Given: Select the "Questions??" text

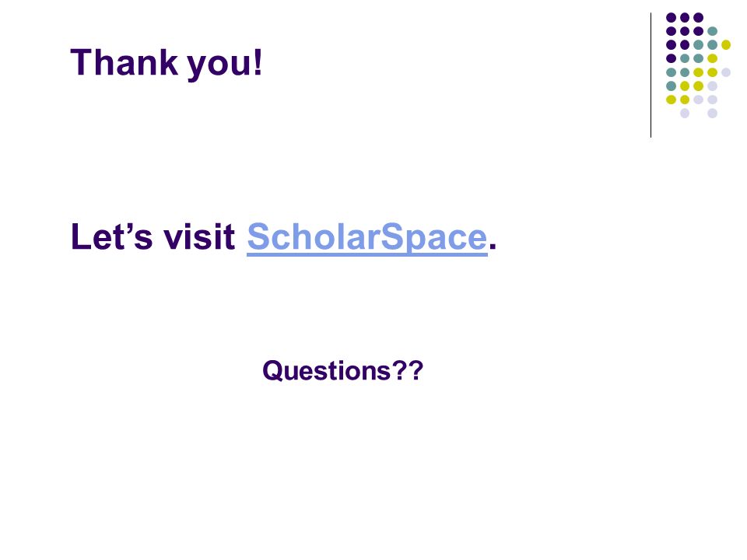Looking at the screenshot, I should tap(342, 371).
